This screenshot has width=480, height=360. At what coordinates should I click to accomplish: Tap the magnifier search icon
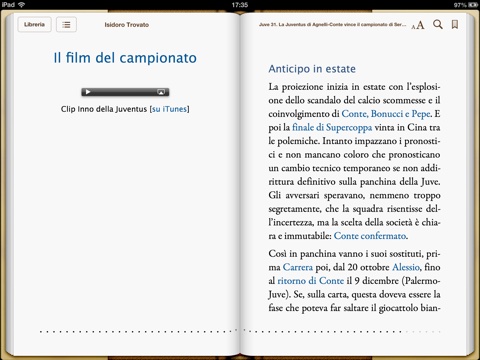(438, 24)
